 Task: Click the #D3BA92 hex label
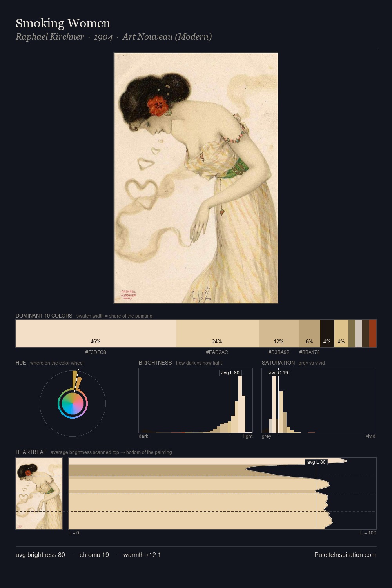pyautogui.click(x=279, y=352)
